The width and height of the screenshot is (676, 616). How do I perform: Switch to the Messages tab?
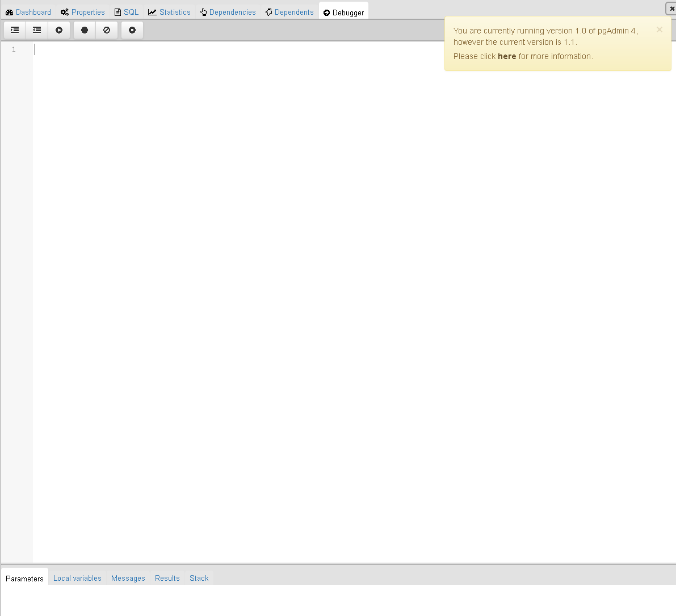[128, 578]
